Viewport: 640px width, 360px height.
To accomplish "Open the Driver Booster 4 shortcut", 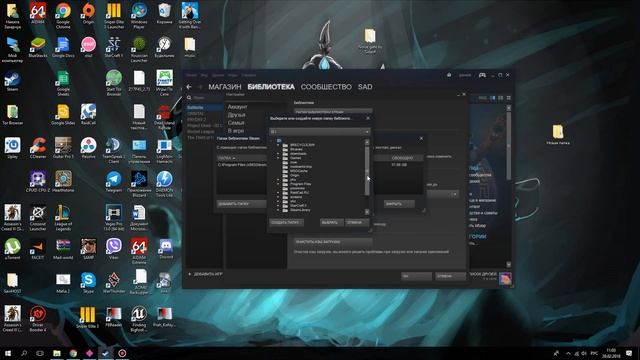I will tap(38, 319).
